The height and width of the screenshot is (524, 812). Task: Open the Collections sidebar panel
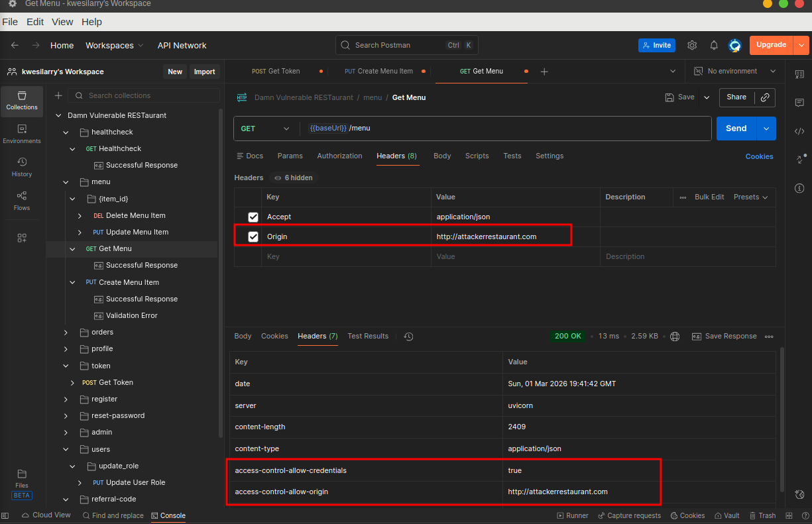(x=22, y=100)
